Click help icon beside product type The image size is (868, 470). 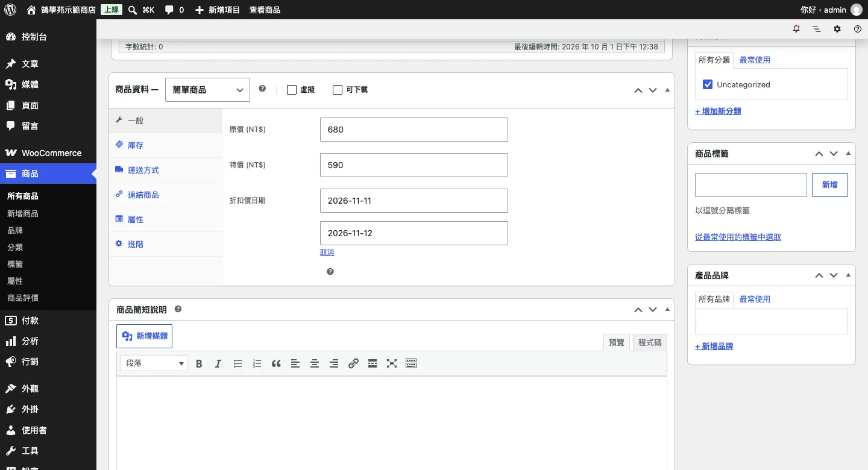coord(262,89)
